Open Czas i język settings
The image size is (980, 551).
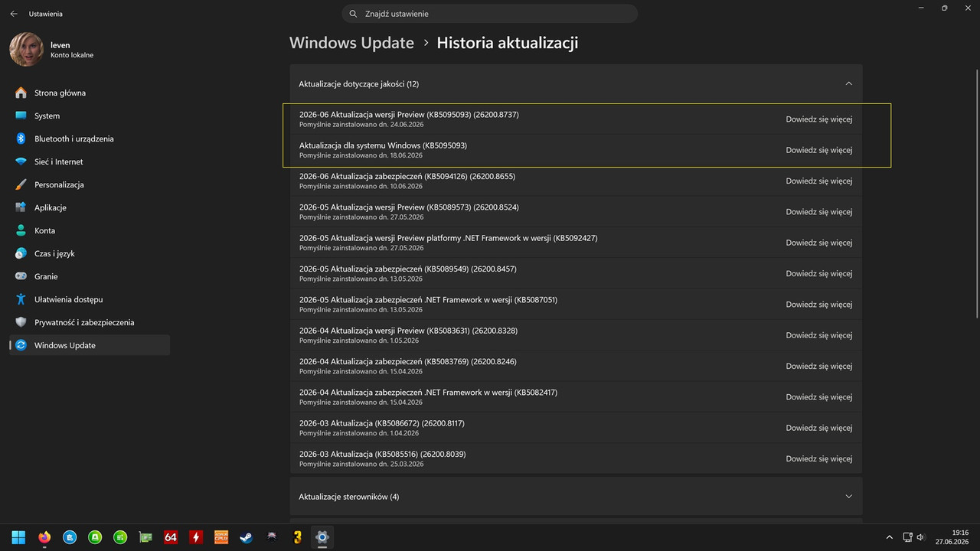tap(90, 253)
